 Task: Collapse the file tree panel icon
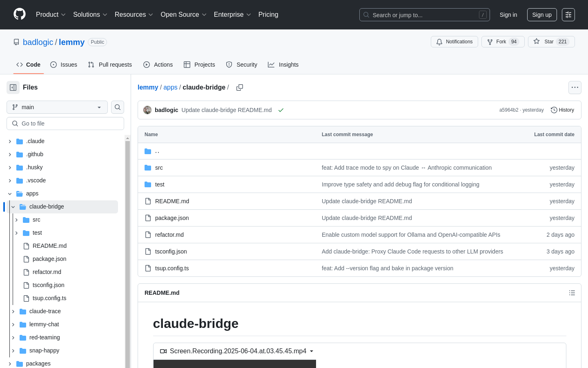13,88
